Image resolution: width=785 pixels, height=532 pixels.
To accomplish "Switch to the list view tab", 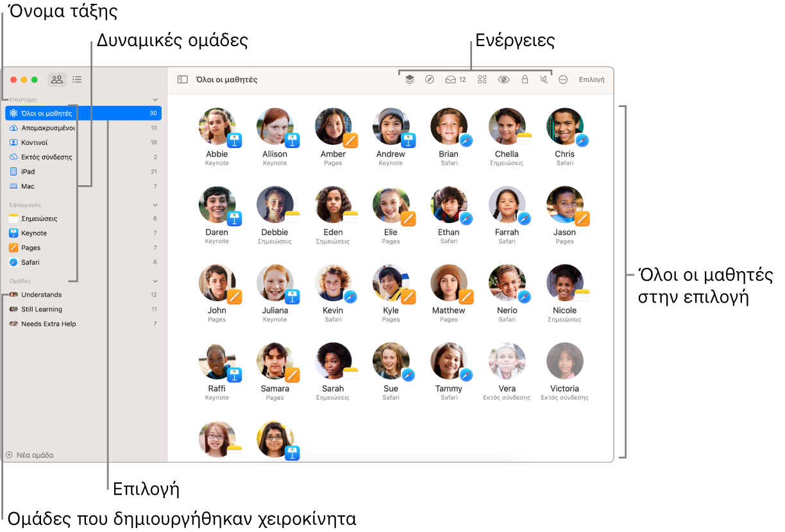I will coord(77,79).
